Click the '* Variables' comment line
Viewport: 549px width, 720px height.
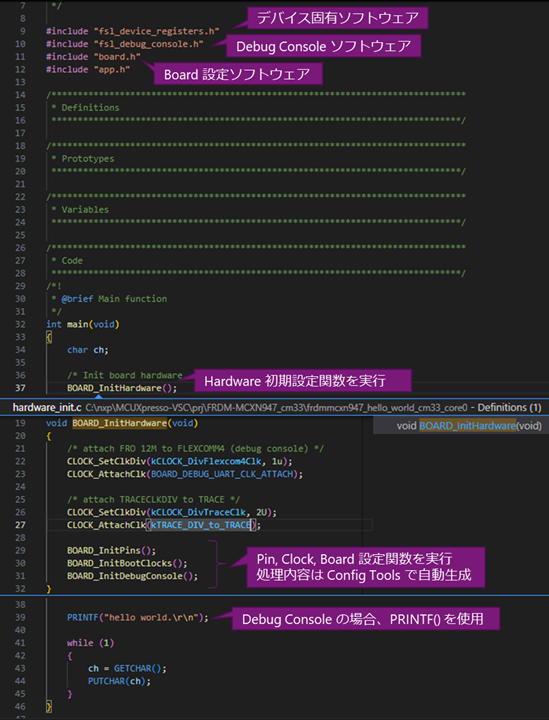[80, 210]
